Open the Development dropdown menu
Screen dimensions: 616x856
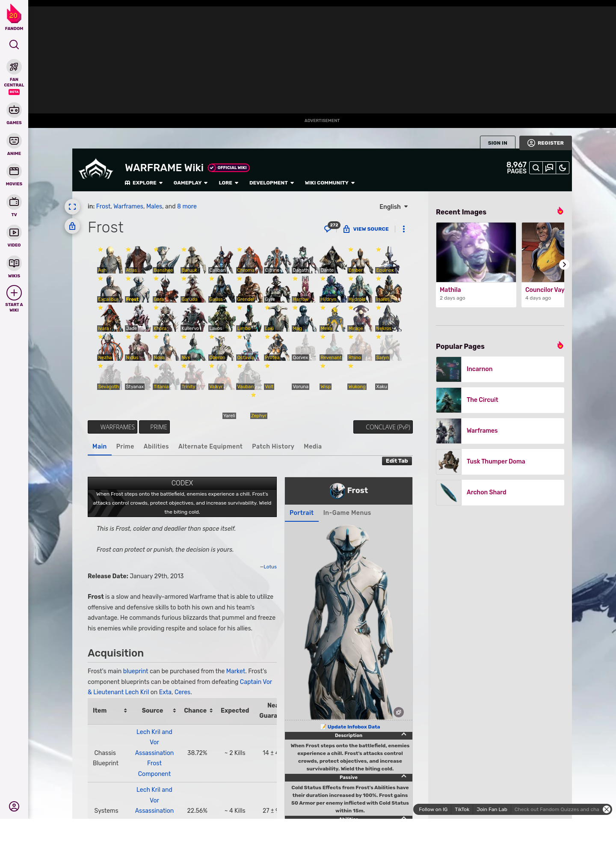pyautogui.click(x=272, y=183)
